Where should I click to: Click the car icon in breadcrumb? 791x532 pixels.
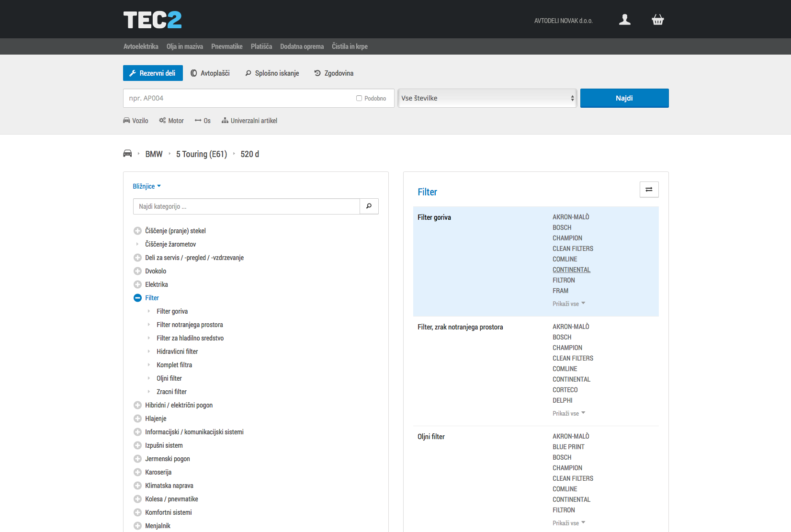click(127, 154)
